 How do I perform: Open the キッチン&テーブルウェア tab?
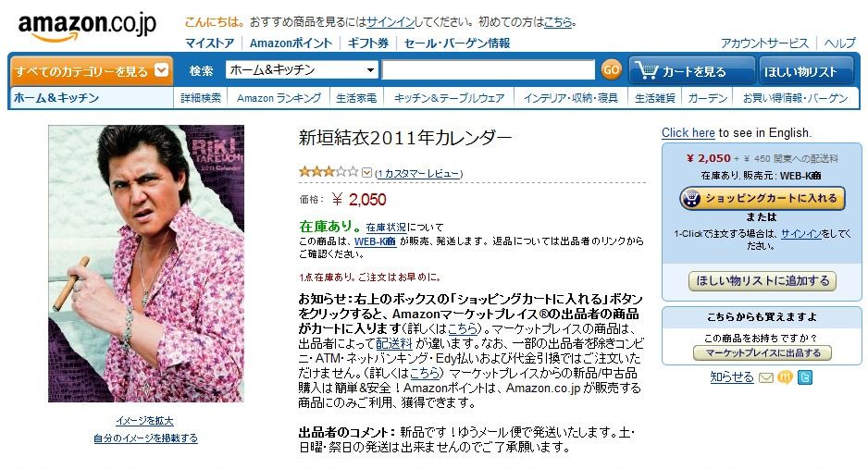(x=449, y=98)
